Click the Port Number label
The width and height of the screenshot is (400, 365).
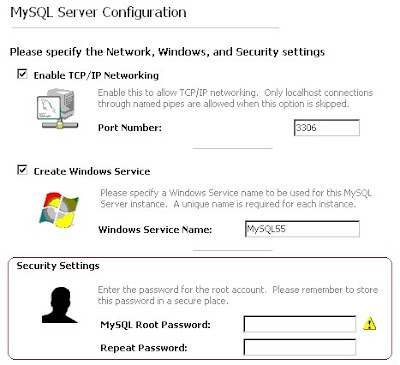[x=130, y=128]
